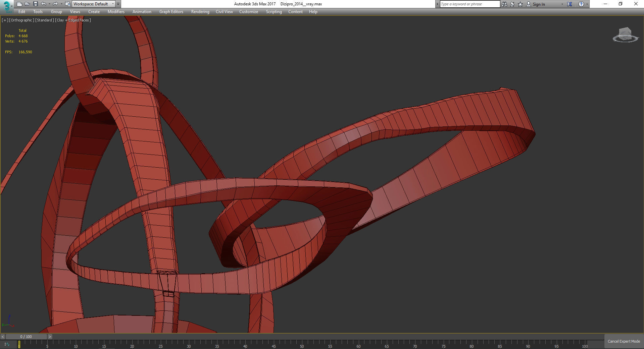This screenshot has height=349, width=644.
Task: Open the Edit menu
Action: pos(22,12)
